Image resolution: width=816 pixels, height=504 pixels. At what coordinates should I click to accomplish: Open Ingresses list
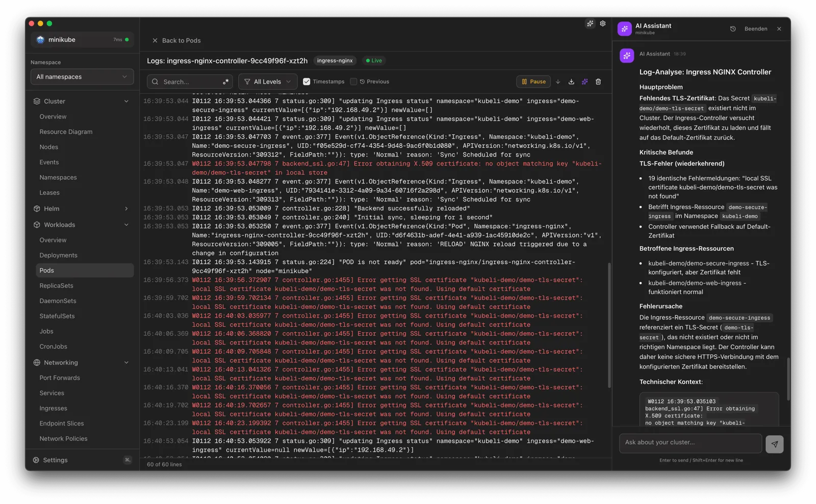53,409
